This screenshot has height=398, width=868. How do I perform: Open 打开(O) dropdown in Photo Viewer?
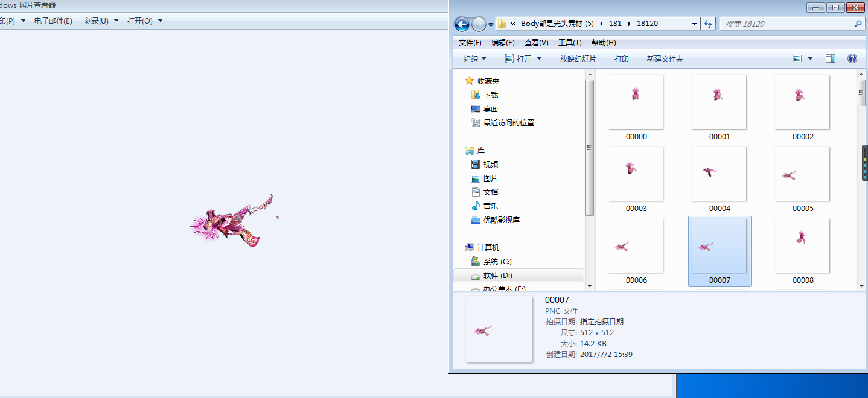(x=144, y=21)
